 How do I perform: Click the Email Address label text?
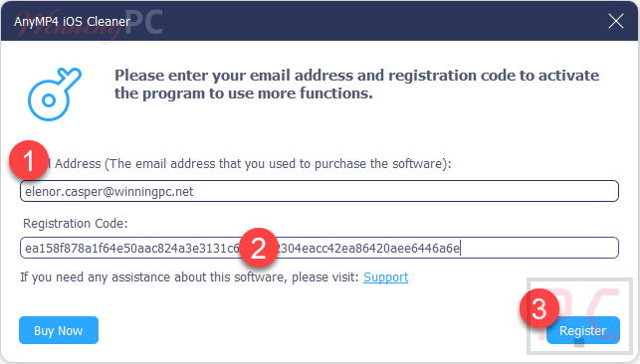(249, 164)
